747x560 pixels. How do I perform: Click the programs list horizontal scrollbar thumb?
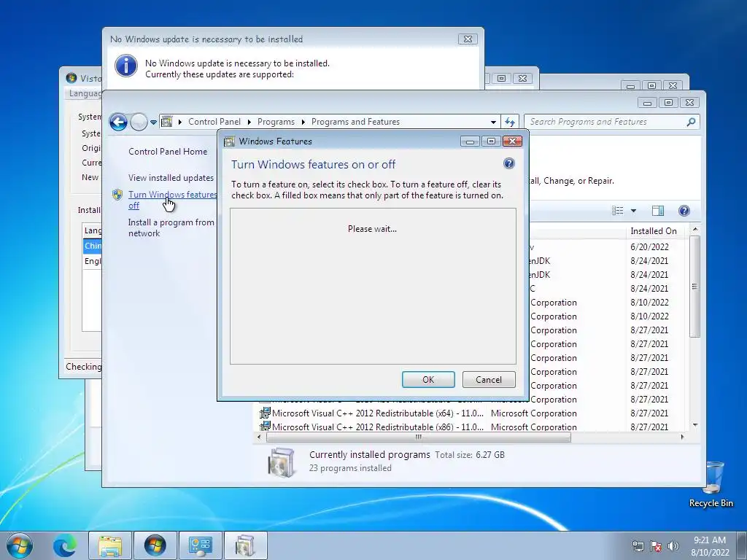pos(418,437)
